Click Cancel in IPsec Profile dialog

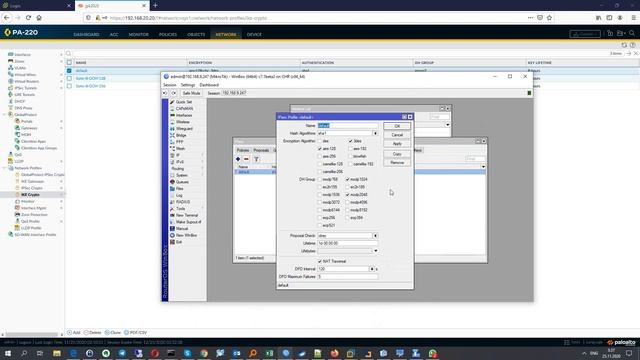coord(397,135)
